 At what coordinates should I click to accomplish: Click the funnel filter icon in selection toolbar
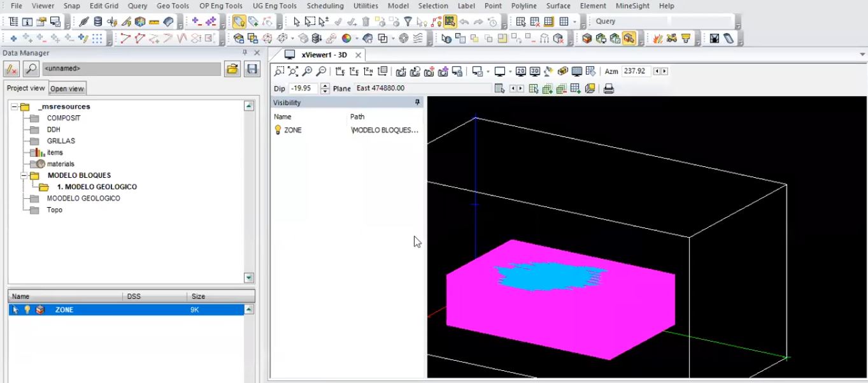pyautogui.click(x=408, y=22)
